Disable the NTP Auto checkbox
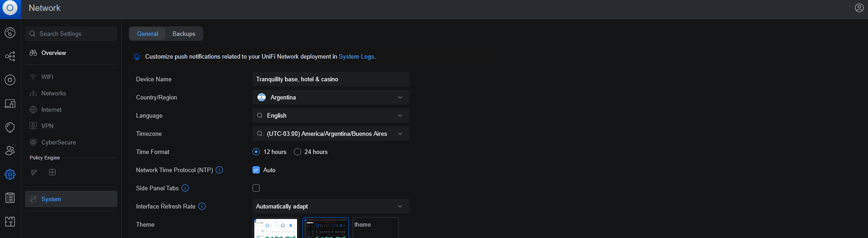This screenshot has width=868, height=238. (256, 170)
